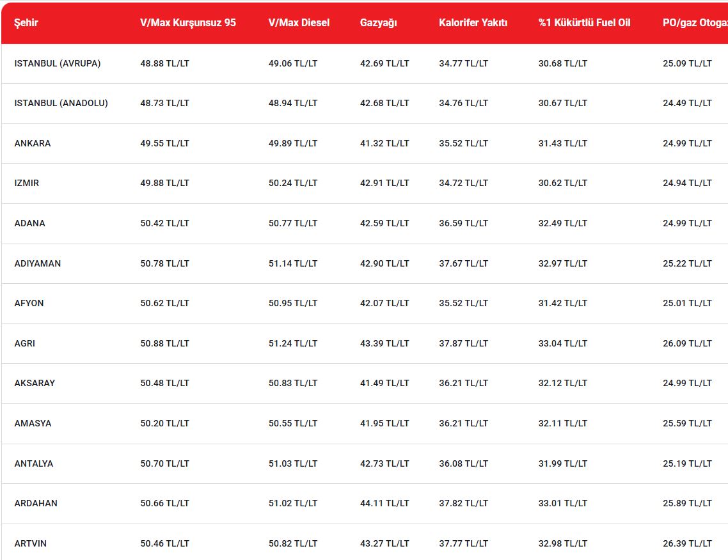Click the 50.62 TL/LT Afyon unleaded price
This screenshot has width=728, height=560.
pos(165,304)
